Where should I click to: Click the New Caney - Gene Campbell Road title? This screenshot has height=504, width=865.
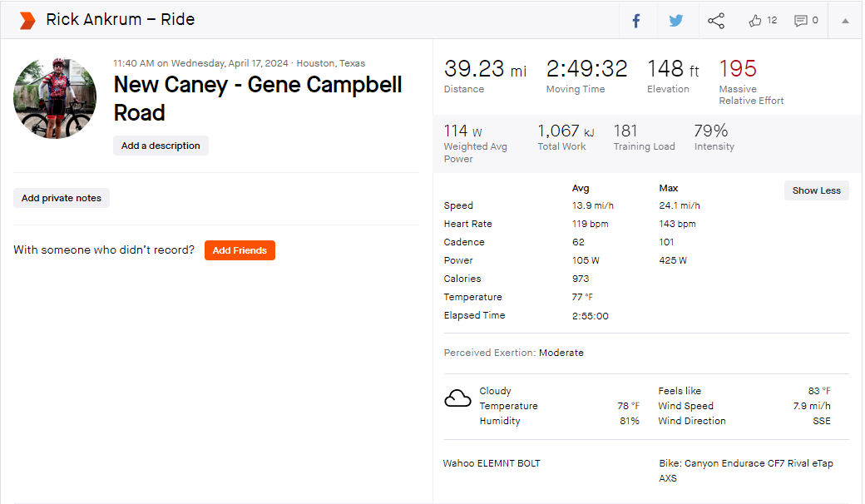click(x=258, y=98)
